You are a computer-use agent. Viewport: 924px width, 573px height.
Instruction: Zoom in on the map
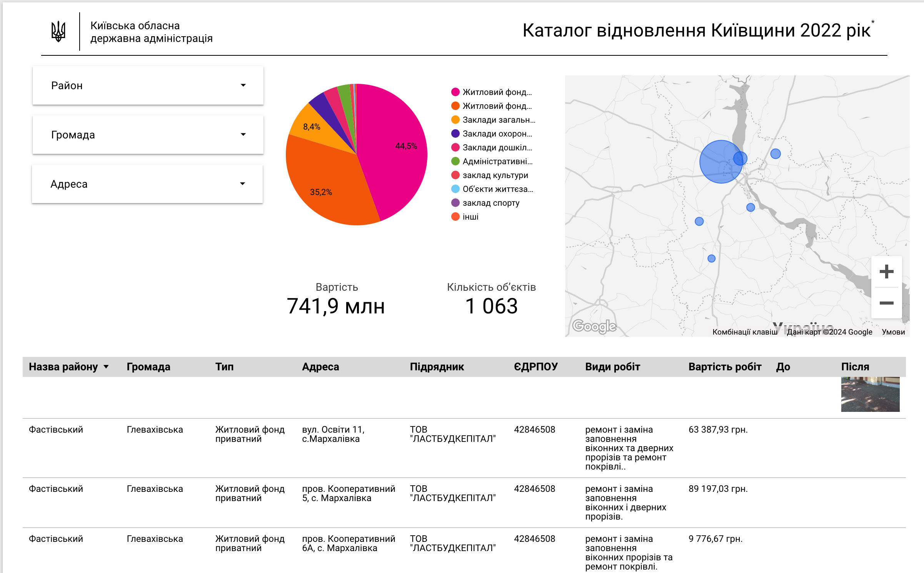tap(886, 272)
